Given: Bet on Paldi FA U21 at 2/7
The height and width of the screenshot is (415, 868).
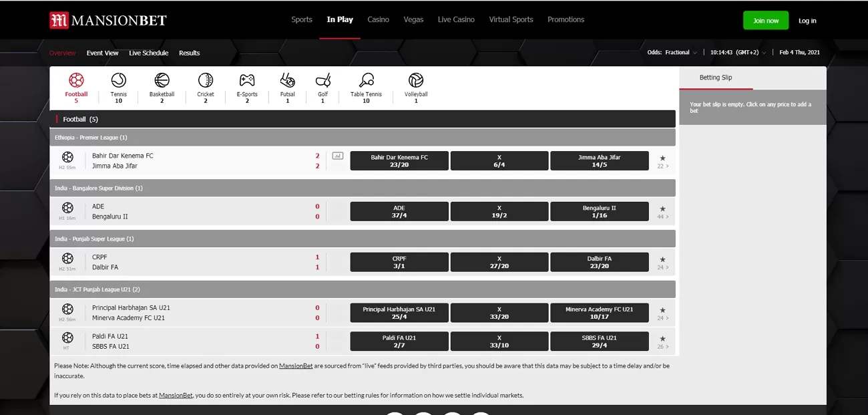Looking at the screenshot, I should (399, 341).
